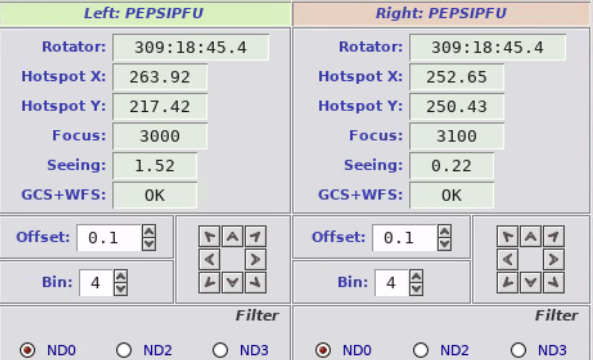Click the Right Rotator value field
The width and height of the screenshot is (593, 360).
tap(487, 48)
